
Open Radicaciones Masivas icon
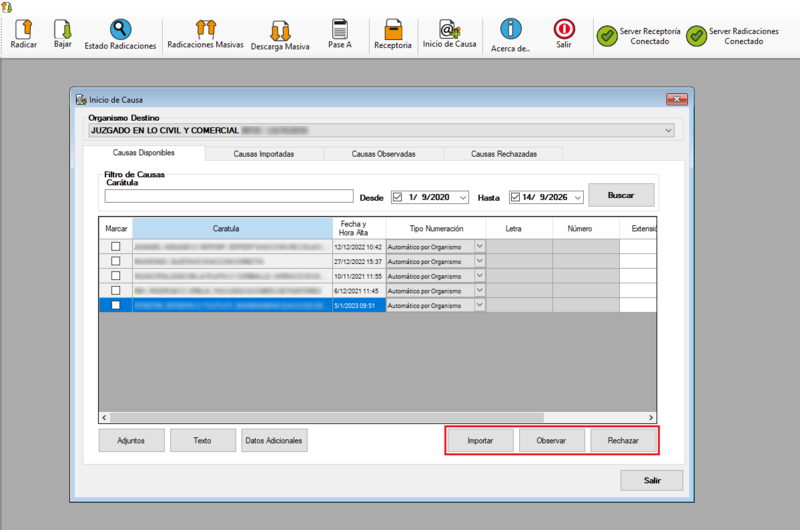[x=206, y=29]
